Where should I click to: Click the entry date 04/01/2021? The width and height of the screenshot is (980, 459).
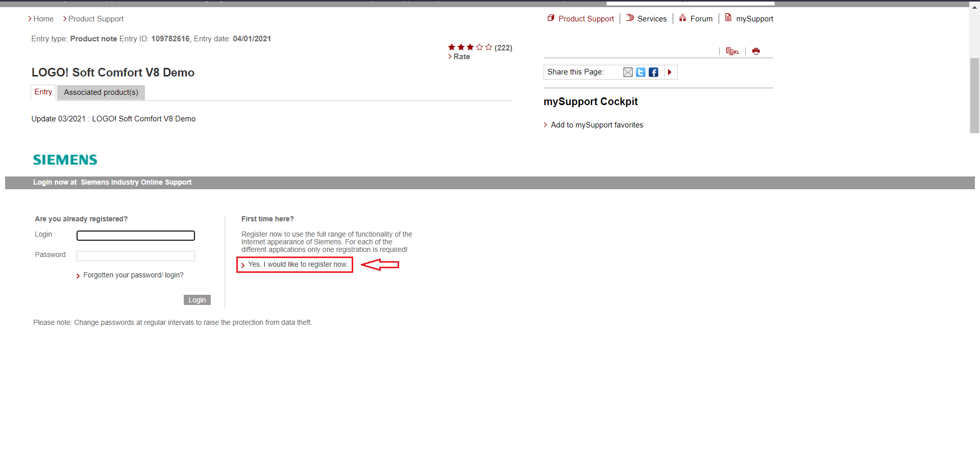click(252, 39)
